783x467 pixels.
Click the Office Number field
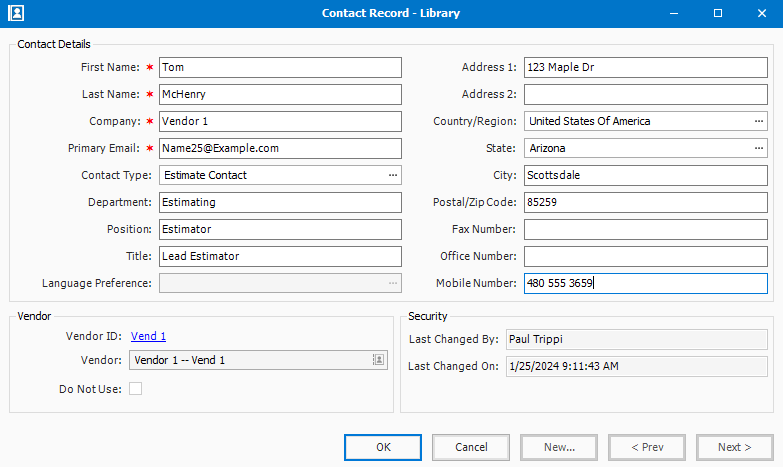click(645, 256)
